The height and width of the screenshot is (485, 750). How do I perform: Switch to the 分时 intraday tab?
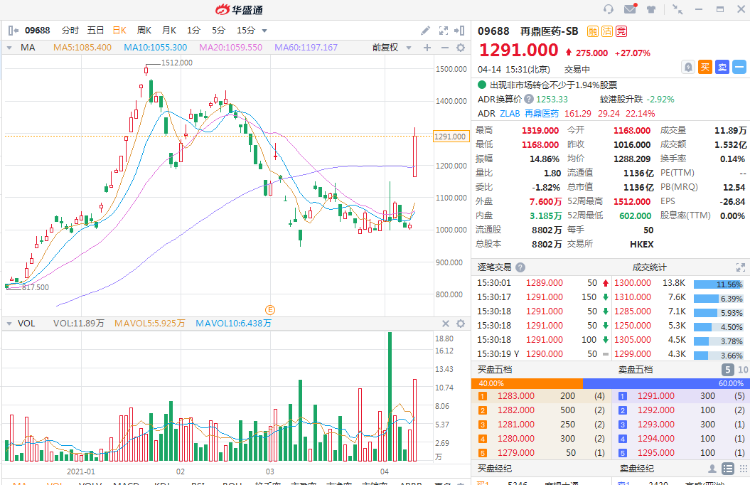(69, 30)
